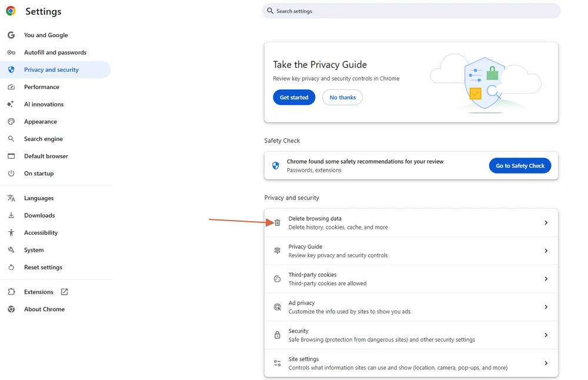Click the sliders icon for Site settings
This screenshot has width=588, height=380.
pyautogui.click(x=277, y=363)
